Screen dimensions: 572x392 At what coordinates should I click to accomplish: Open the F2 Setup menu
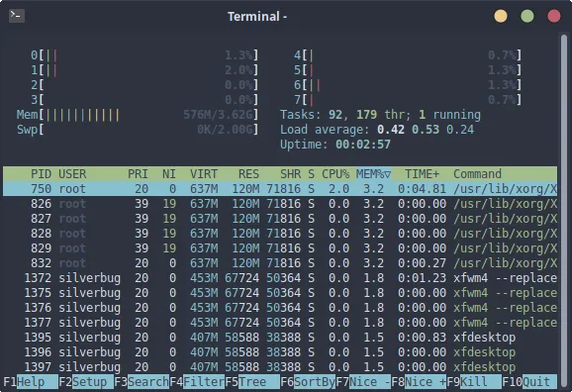(86, 382)
